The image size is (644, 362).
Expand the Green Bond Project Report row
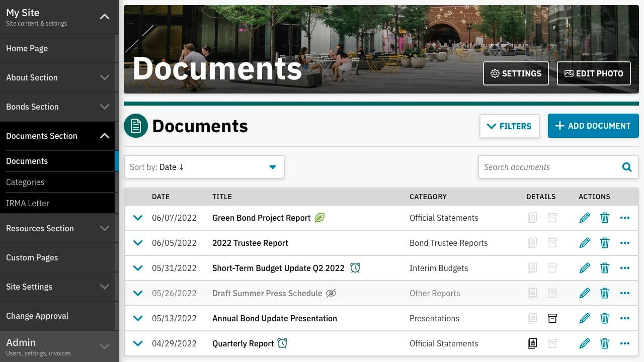[x=138, y=218]
